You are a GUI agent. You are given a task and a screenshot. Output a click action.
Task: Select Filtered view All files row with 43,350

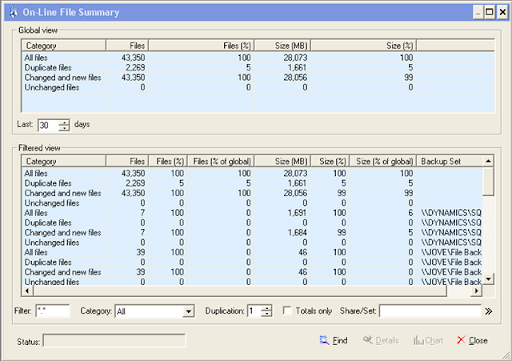click(x=252, y=173)
